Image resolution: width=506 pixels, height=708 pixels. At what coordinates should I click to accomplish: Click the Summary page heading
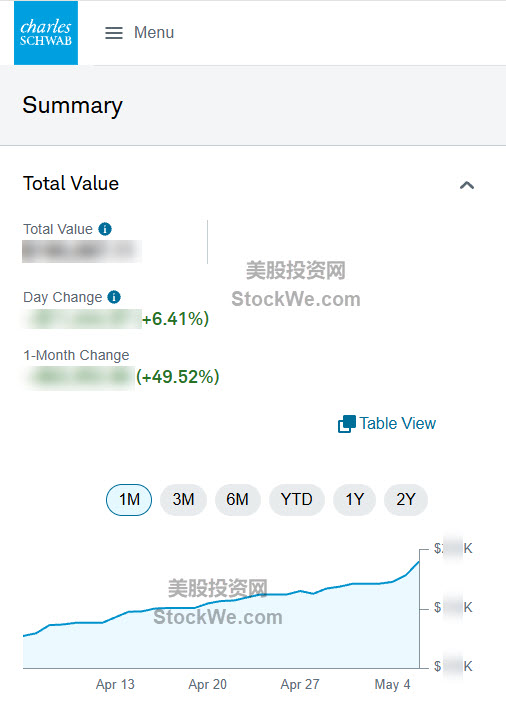tap(73, 106)
